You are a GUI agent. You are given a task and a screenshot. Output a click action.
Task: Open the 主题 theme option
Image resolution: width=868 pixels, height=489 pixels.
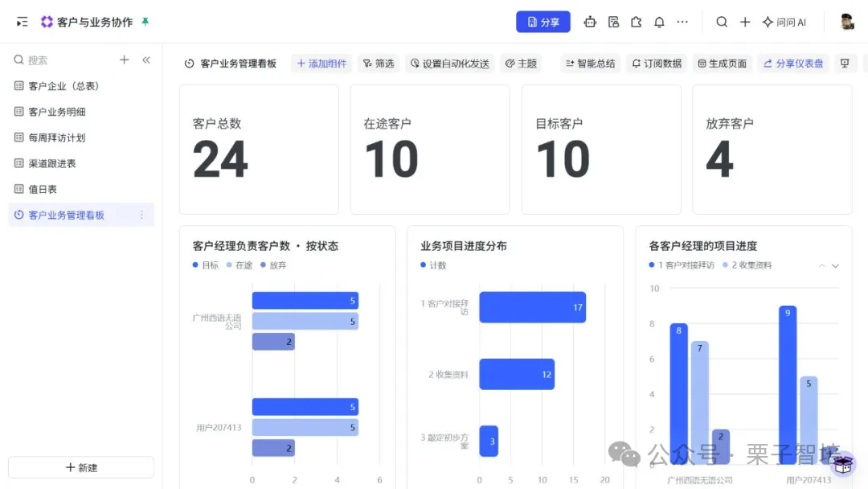521,64
